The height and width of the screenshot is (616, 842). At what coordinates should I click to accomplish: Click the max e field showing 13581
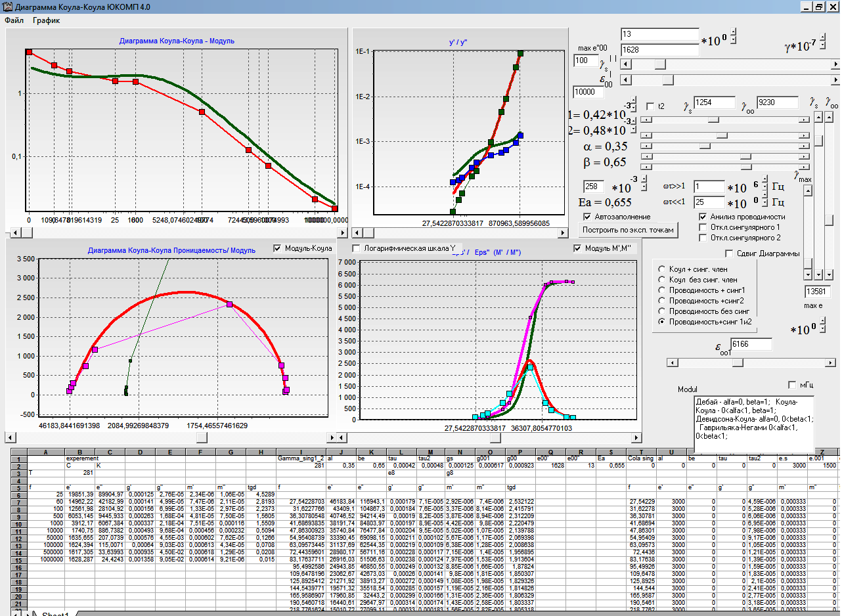coord(818,291)
